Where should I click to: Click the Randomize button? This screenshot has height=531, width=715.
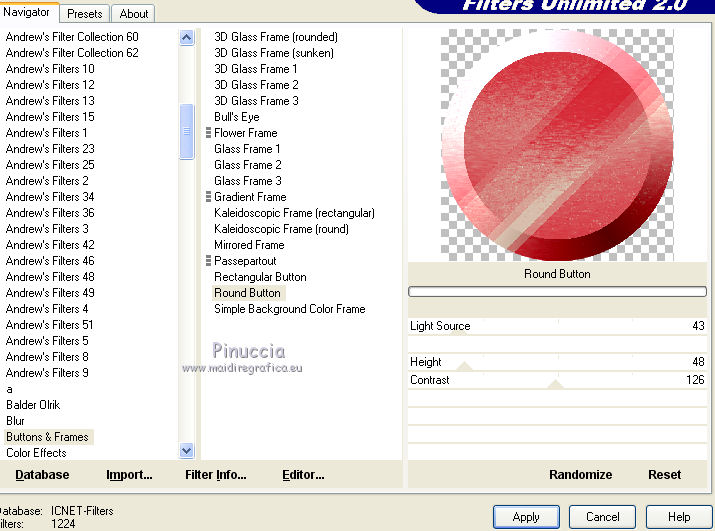(580, 474)
